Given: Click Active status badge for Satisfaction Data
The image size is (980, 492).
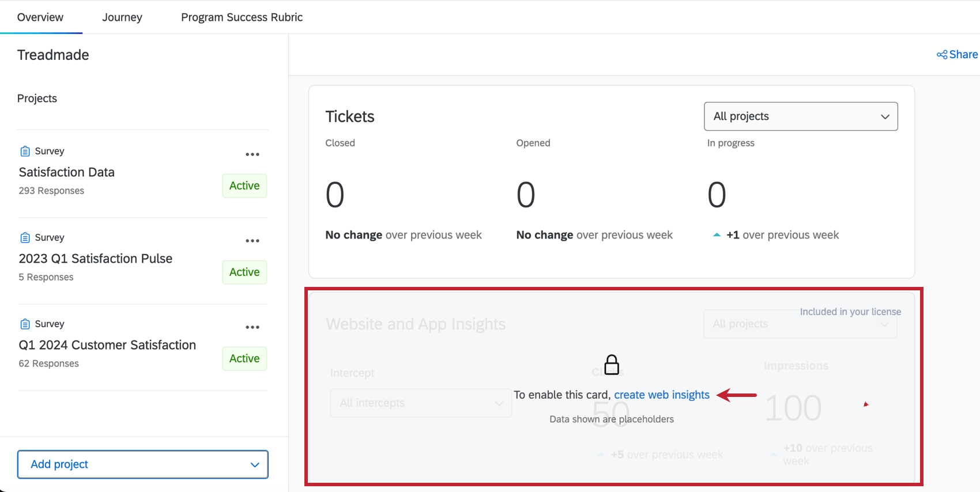Looking at the screenshot, I should point(244,186).
